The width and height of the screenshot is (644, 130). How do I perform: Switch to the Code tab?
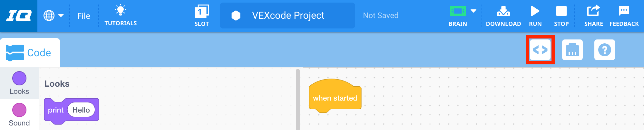click(x=30, y=53)
